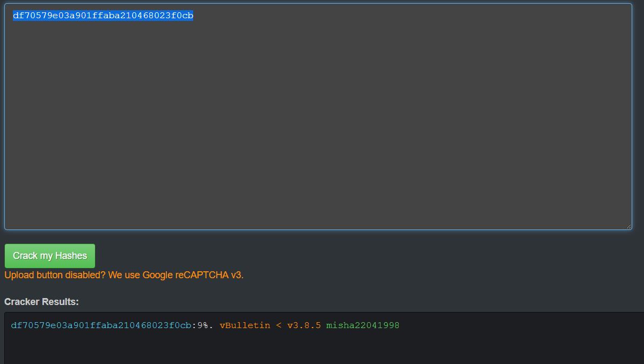Click the 'Upload button disabled?' reCAPTCHA notice

click(x=124, y=275)
